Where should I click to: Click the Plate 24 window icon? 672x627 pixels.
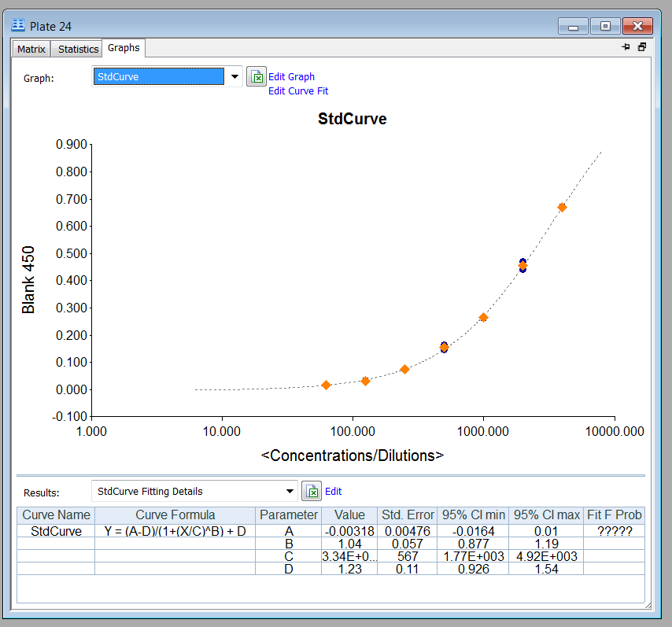[18, 26]
